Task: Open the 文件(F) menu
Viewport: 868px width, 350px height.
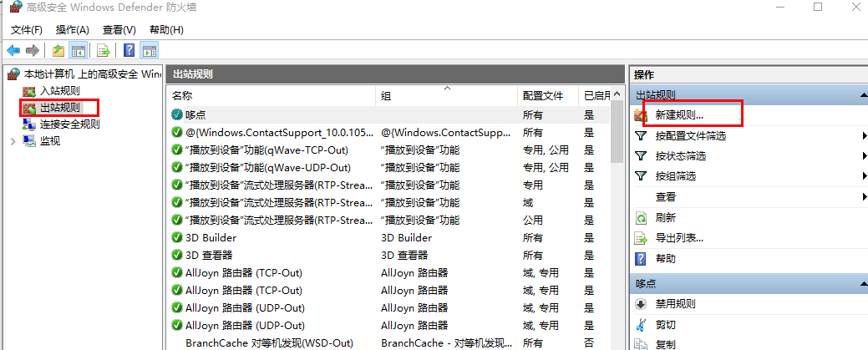Action: point(27,29)
